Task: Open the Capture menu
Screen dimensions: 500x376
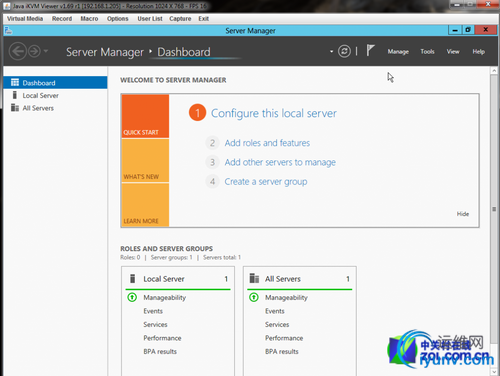Action: 180,19
